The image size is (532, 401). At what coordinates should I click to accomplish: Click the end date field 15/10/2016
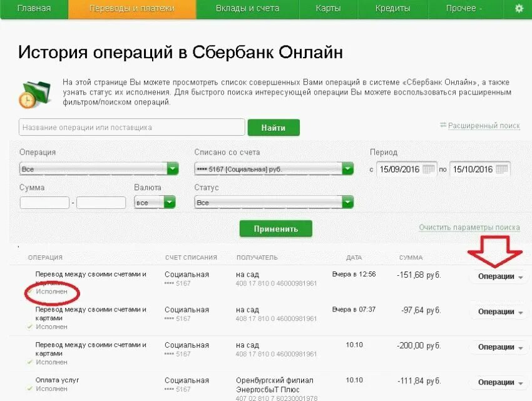click(480, 169)
